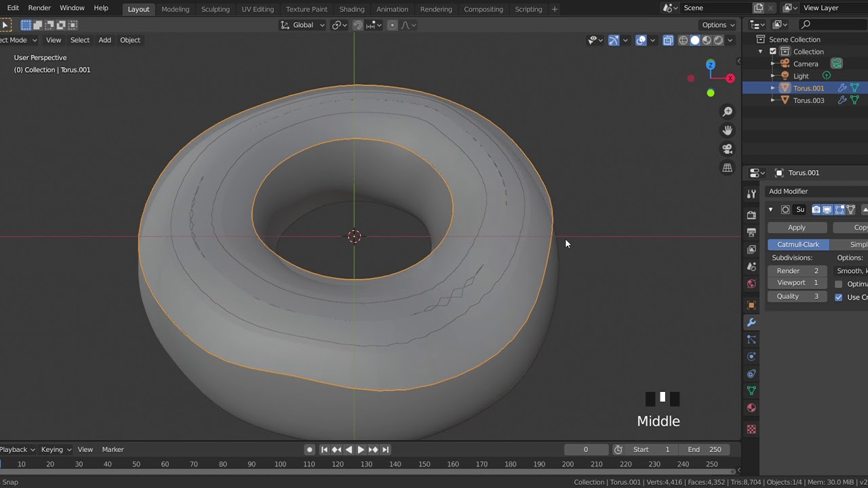Open the Add Modifier dropdown
Viewport: 868px width, 488px height.
click(x=816, y=191)
